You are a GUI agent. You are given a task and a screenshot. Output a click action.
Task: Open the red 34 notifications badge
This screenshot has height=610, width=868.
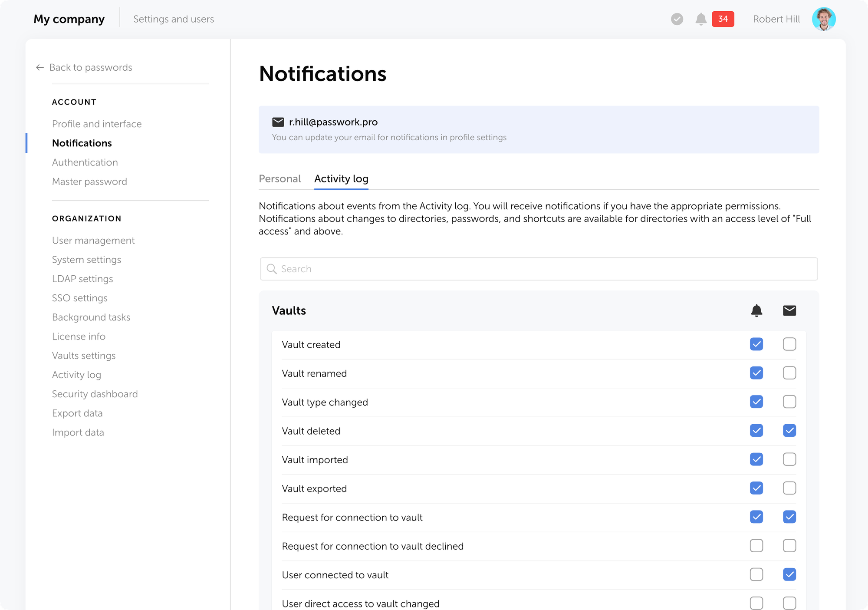point(723,19)
